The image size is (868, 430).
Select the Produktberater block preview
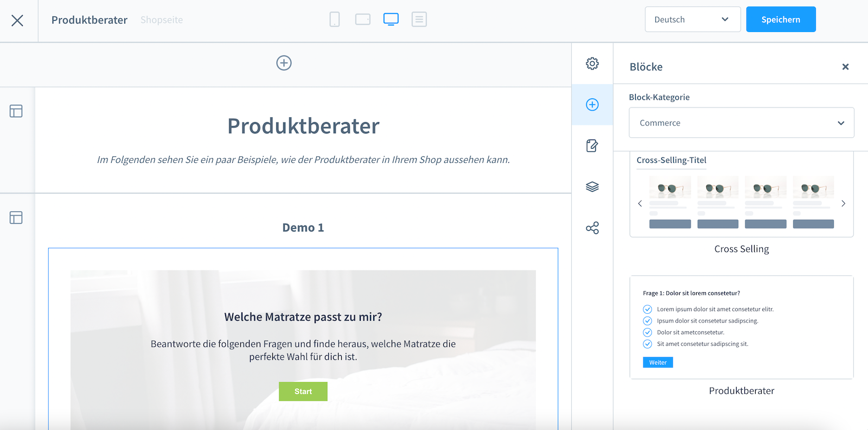742,327
